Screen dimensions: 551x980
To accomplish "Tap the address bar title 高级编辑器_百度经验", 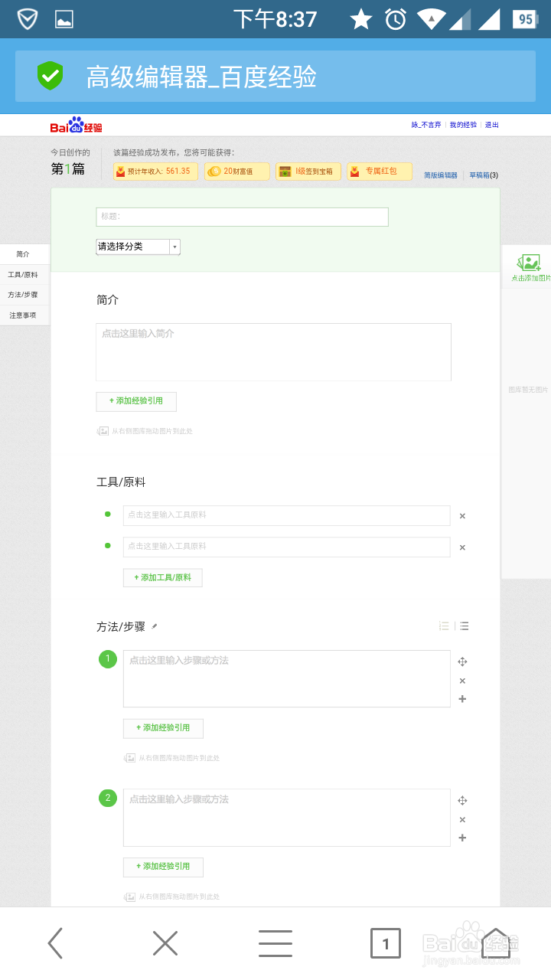I will (201, 77).
